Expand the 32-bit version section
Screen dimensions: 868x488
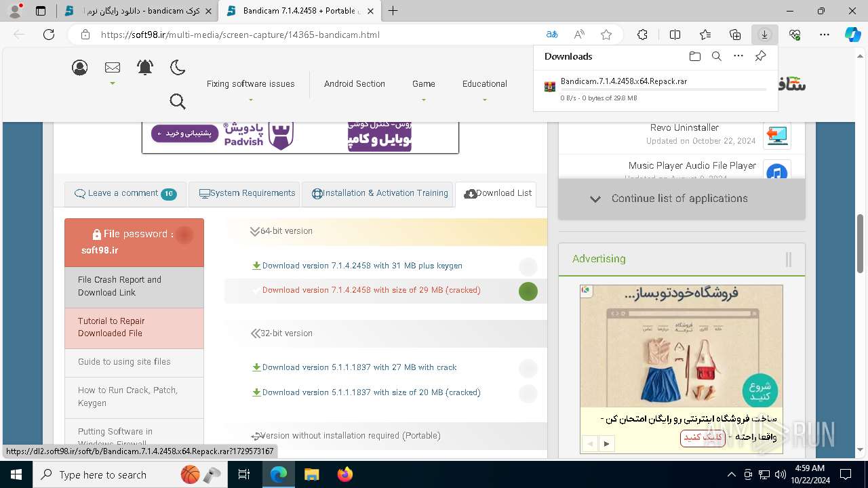click(386, 333)
